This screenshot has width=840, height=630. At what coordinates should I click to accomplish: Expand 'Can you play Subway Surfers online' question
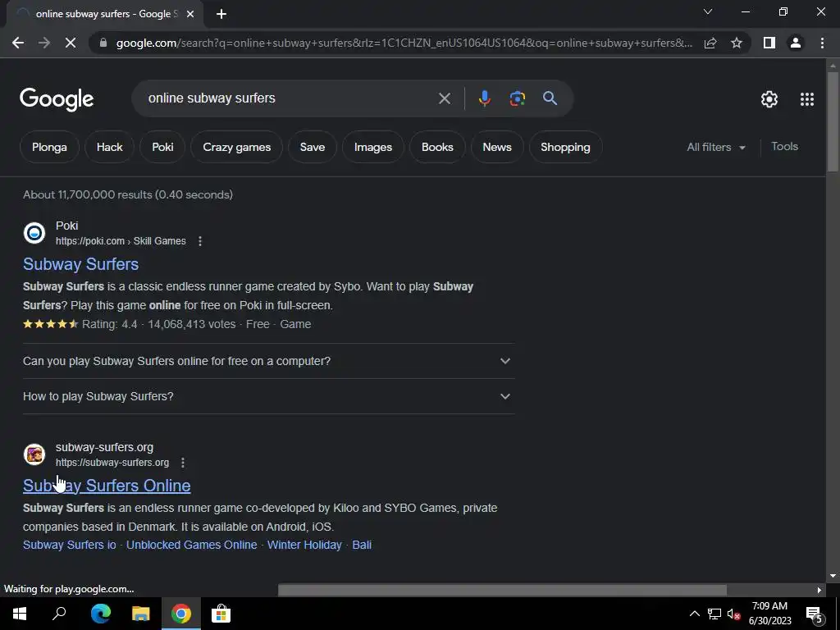(268, 361)
